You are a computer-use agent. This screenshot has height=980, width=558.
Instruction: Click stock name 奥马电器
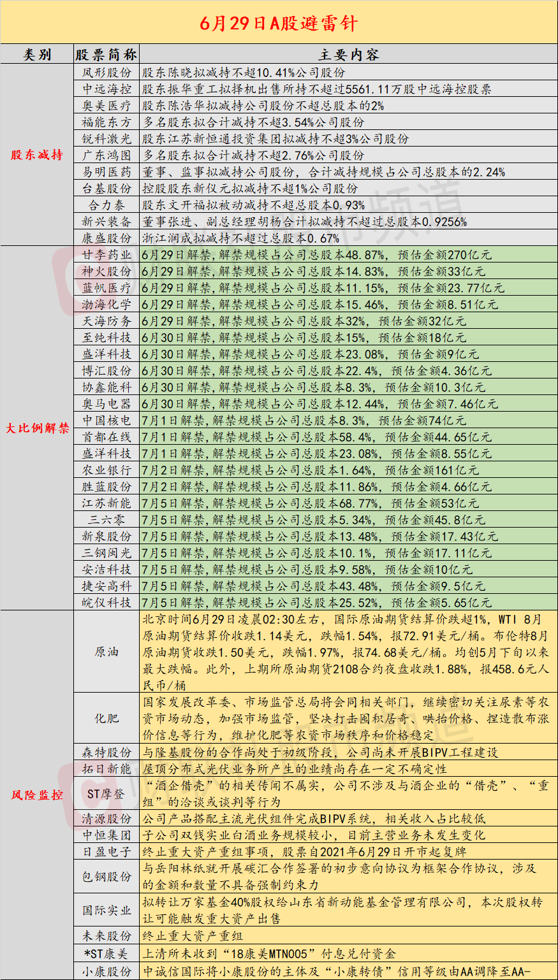(x=106, y=404)
